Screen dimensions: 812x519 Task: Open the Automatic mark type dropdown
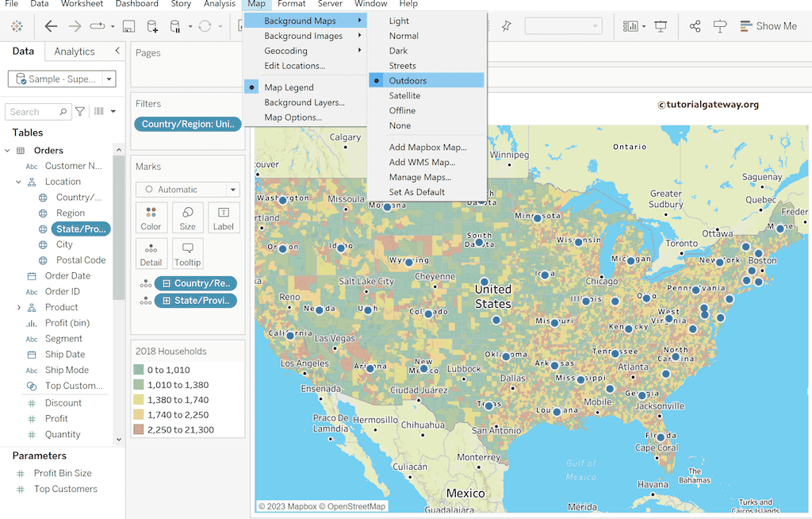tap(187, 189)
